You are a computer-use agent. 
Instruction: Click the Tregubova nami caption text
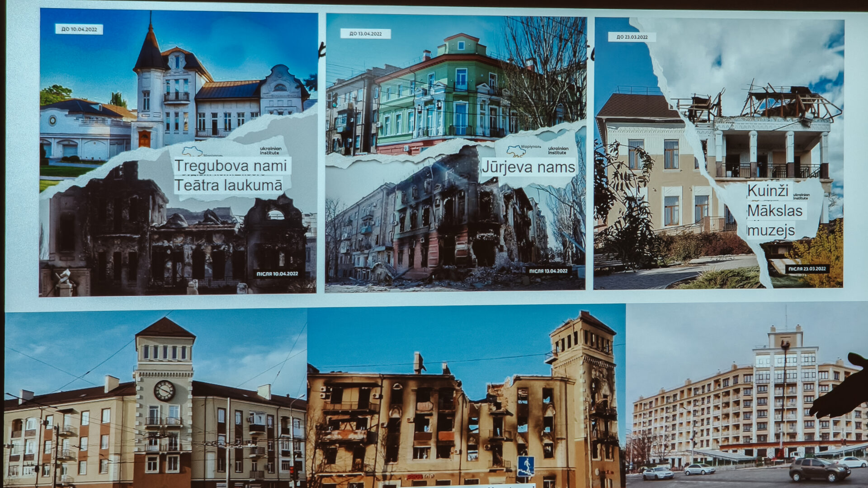click(x=231, y=166)
